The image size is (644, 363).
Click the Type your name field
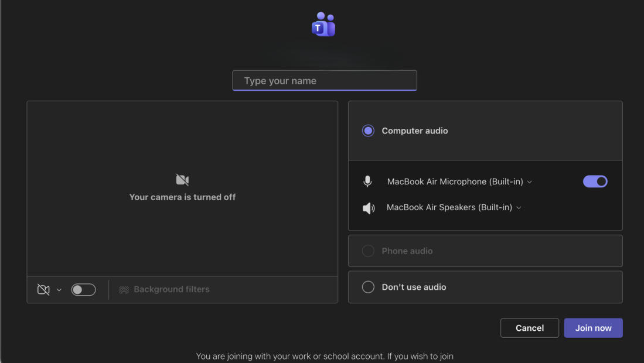pos(325,80)
